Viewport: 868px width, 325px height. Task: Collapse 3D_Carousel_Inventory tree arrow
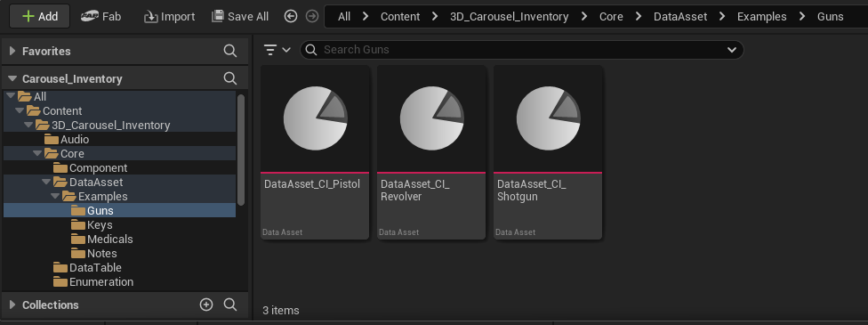click(x=28, y=126)
